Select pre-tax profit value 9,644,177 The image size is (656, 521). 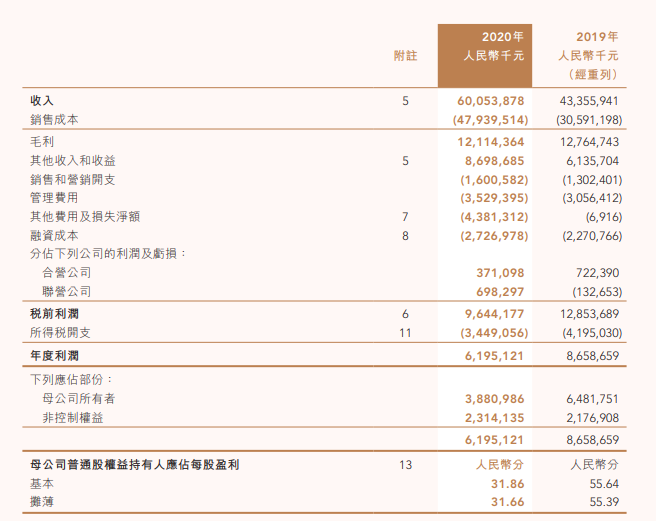[x=494, y=314]
